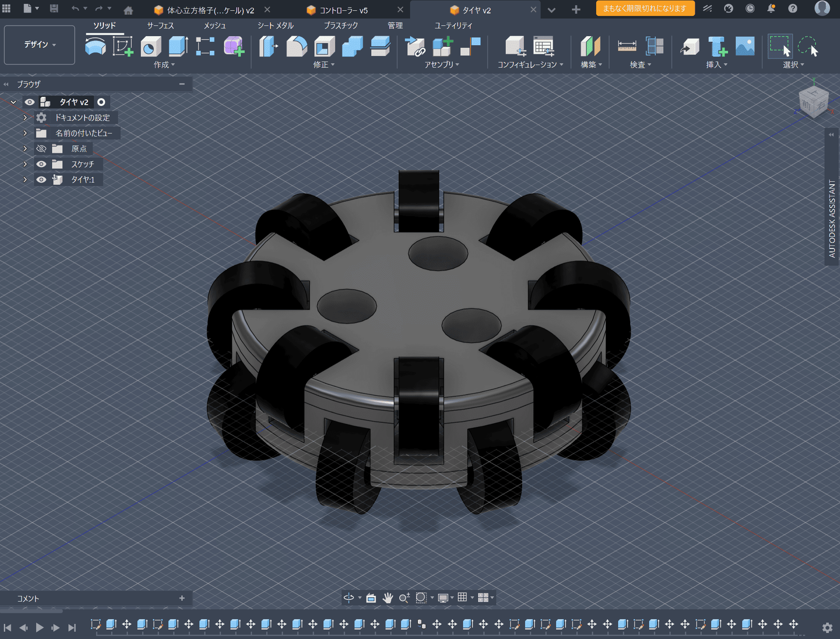Image resolution: width=840 pixels, height=639 pixels.
Task: Select the Insert Canvas image icon
Action: (745, 46)
